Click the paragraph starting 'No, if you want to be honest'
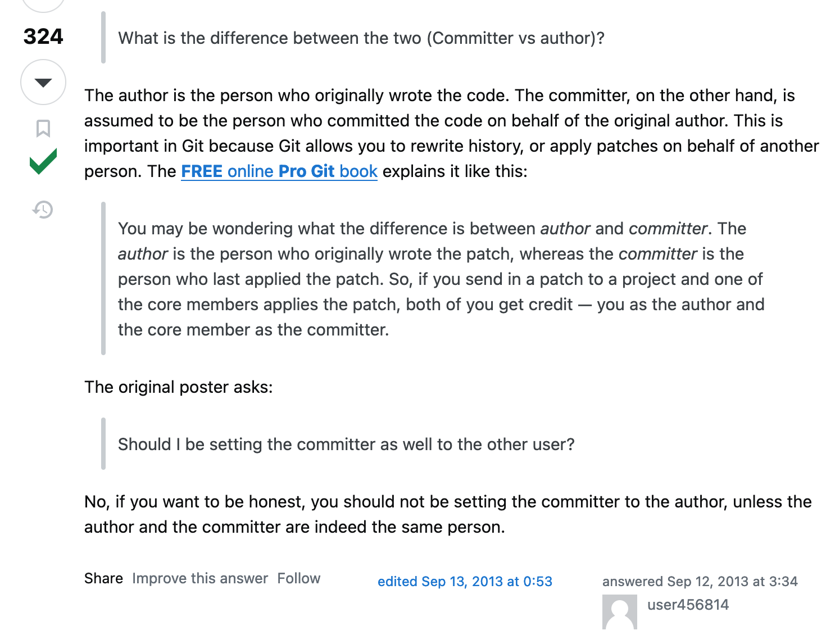 tap(448, 514)
